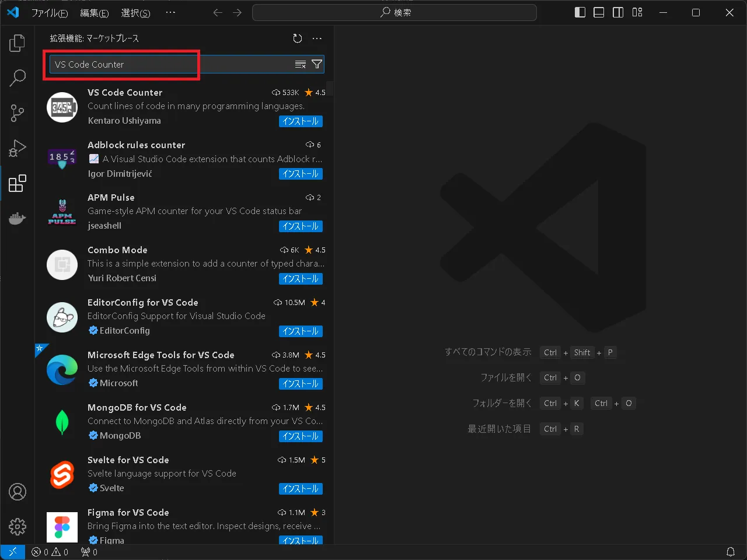Install Microsoft Edge Tools for VS Code
This screenshot has width=747, height=560.
[x=301, y=384]
